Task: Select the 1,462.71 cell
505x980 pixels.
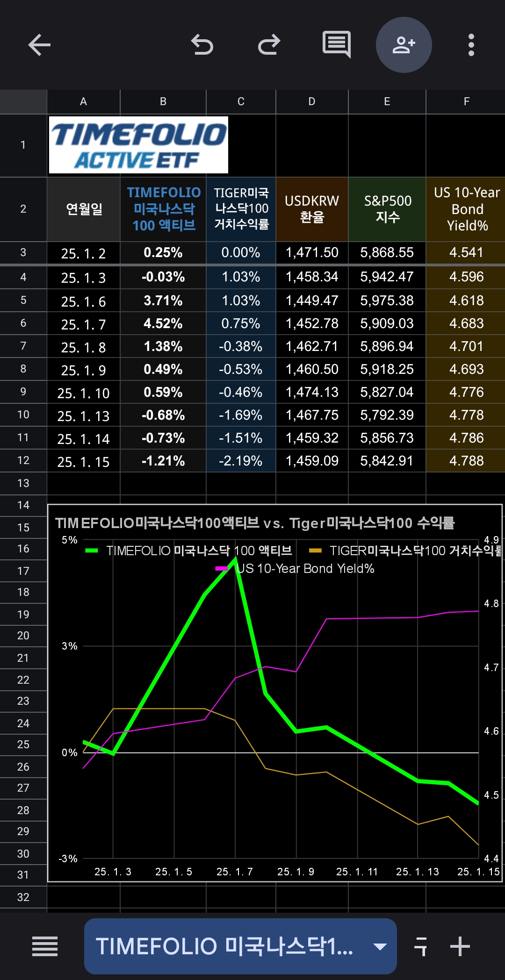Action: [x=312, y=346]
